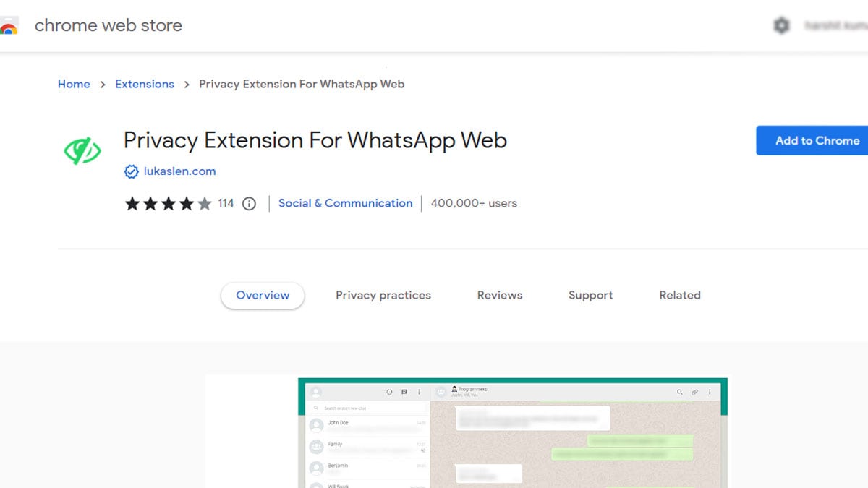
Task: Click the blurred account name in the header
Action: (835, 25)
